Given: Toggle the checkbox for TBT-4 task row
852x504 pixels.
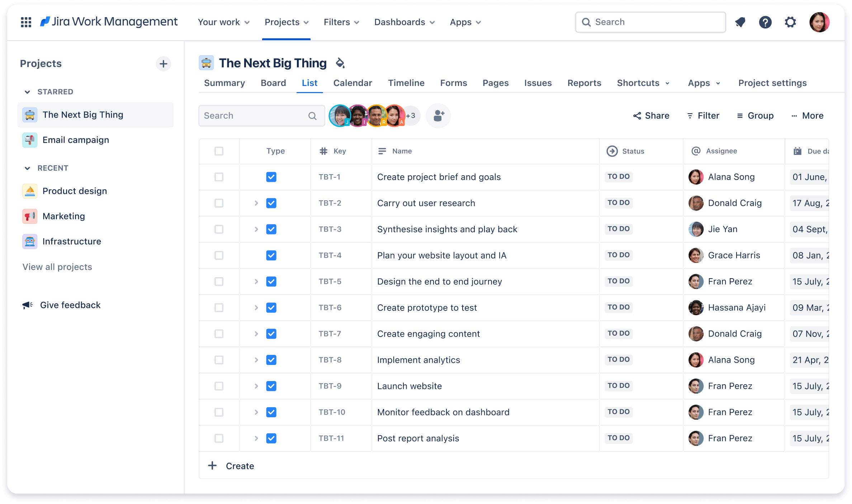Looking at the screenshot, I should point(219,255).
